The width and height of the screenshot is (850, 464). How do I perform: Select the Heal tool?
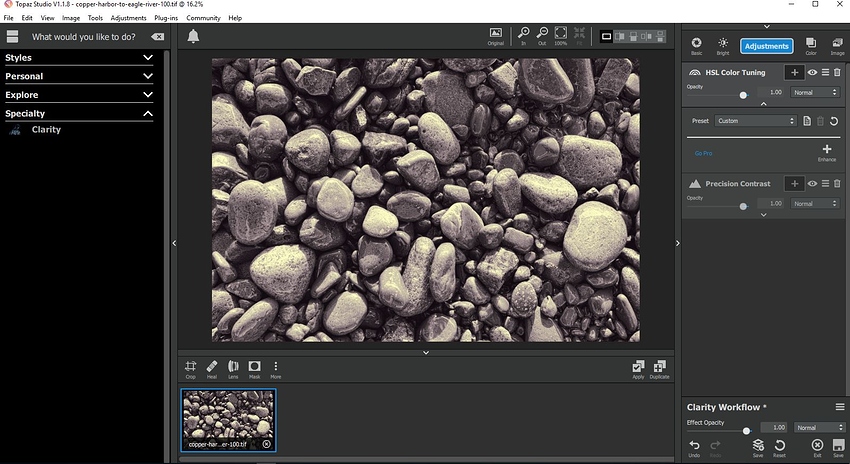point(211,369)
